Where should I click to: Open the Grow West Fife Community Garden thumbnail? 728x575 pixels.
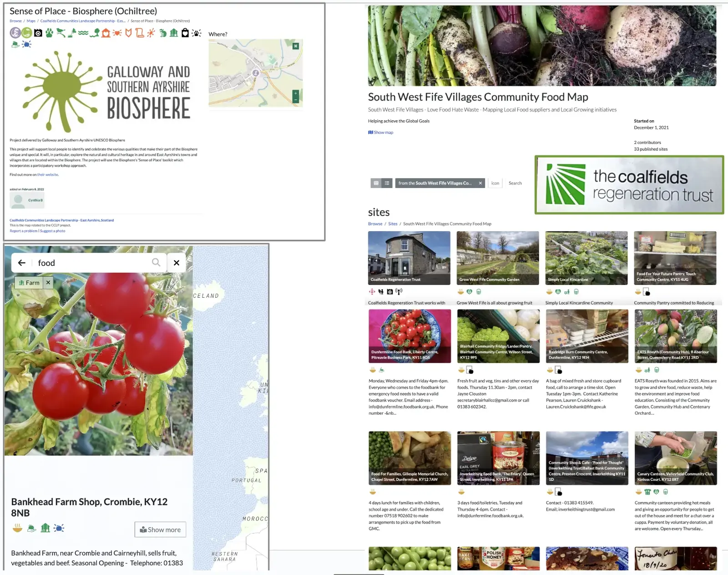pos(498,258)
